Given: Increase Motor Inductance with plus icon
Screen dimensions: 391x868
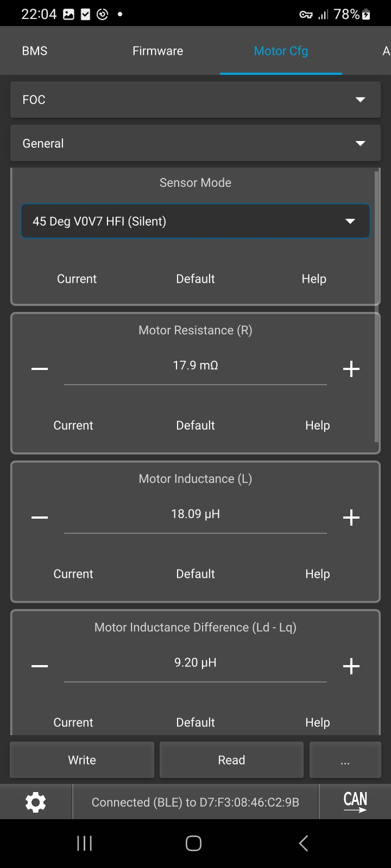Looking at the screenshot, I should tap(351, 518).
